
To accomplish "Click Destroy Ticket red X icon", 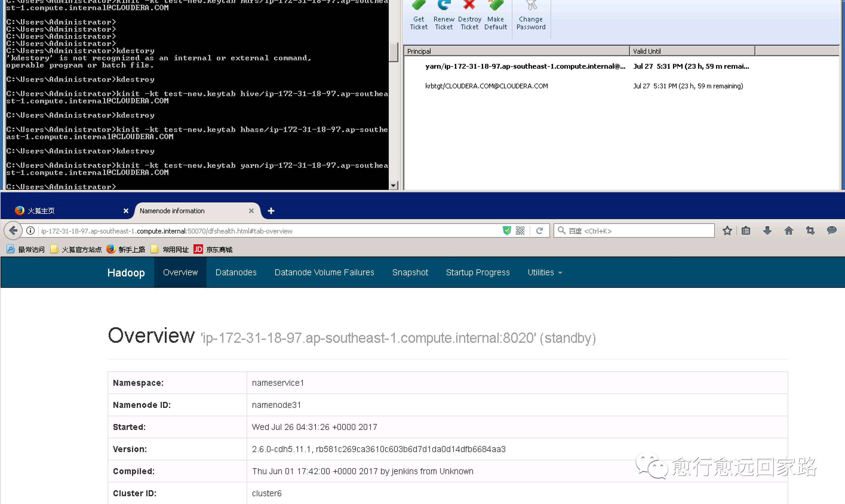I will 469,5.
